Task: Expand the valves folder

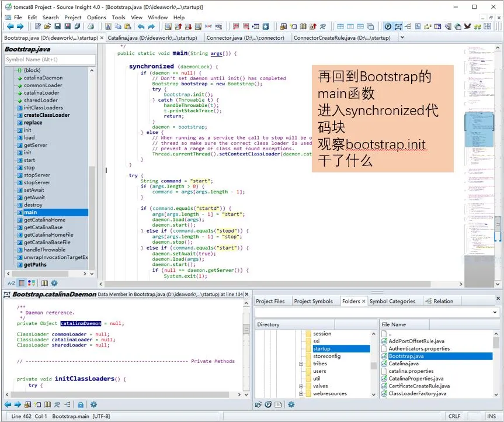Action: [301, 386]
